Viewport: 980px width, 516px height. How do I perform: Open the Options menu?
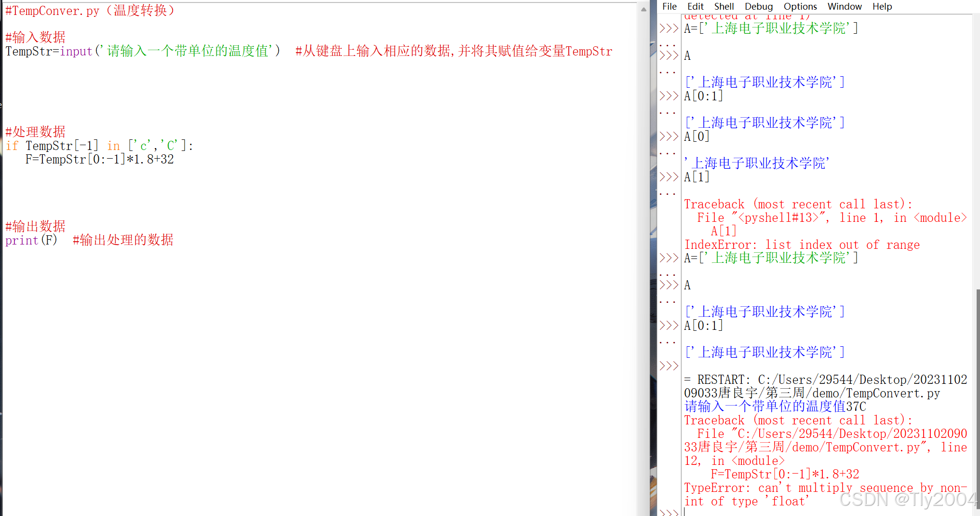(800, 6)
